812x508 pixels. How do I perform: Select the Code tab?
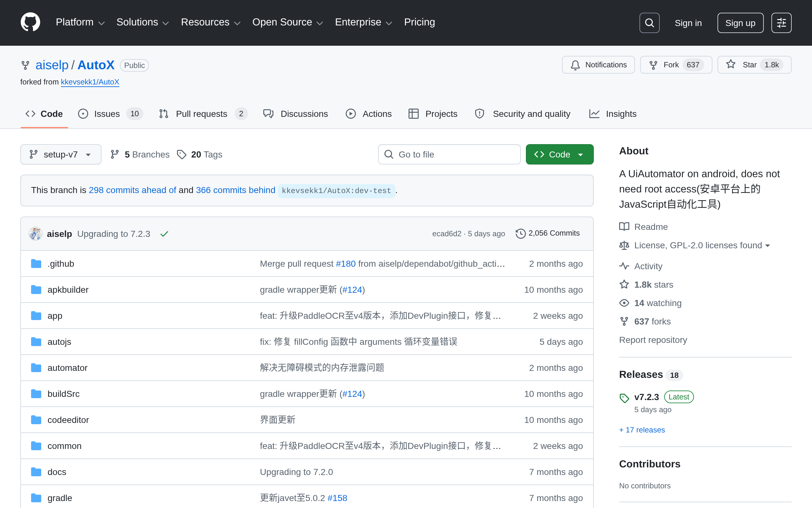pos(44,114)
